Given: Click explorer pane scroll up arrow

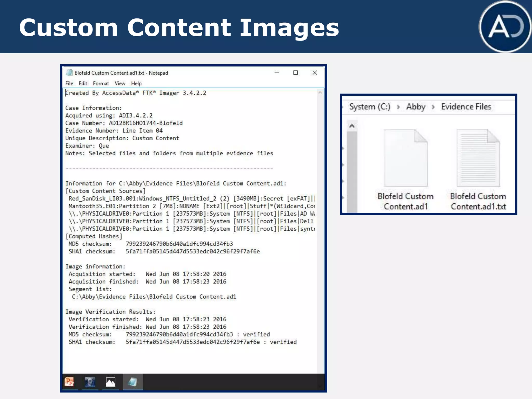Looking at the screenshot, I should click(352, 126).
